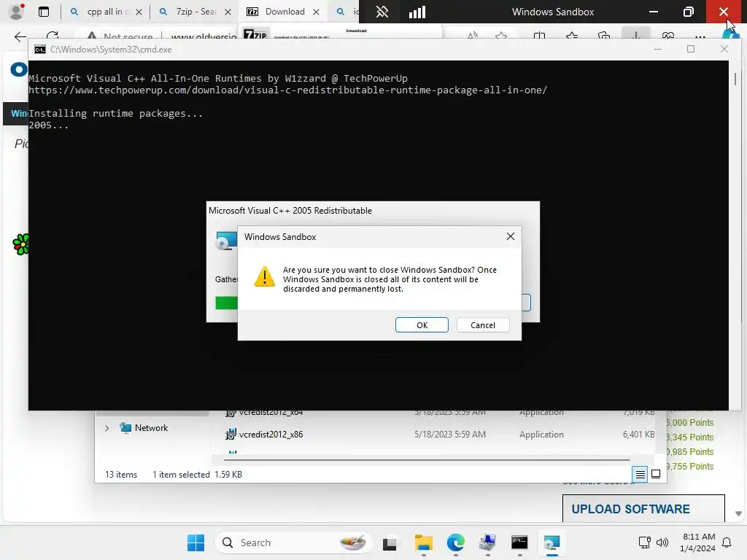Cancel closing the Windows Sandbox
The width and height of the screenshot is (747, 560).
483,324
